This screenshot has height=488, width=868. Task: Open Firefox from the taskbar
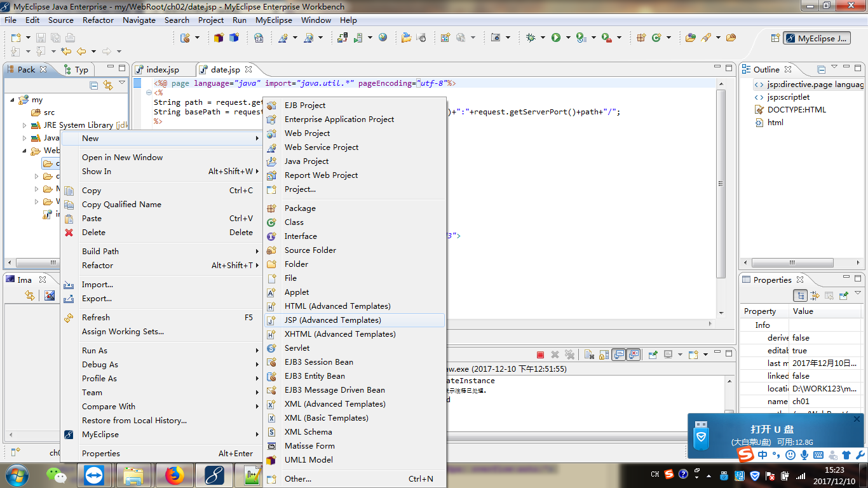(x=173, y=475)
